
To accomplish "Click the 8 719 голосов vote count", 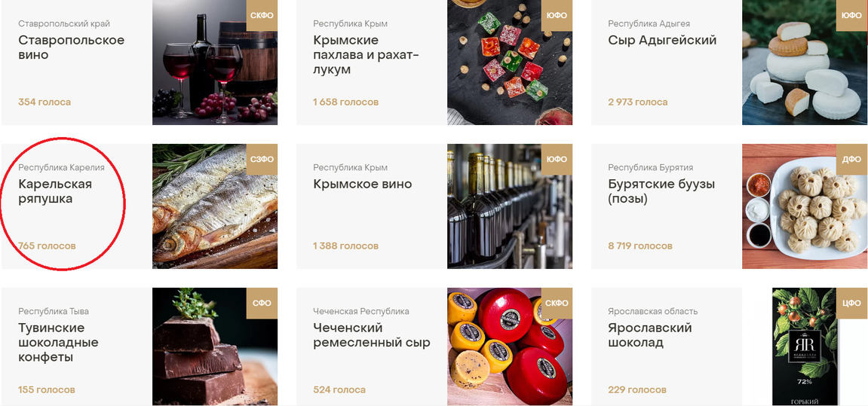I will click(640, 246).
